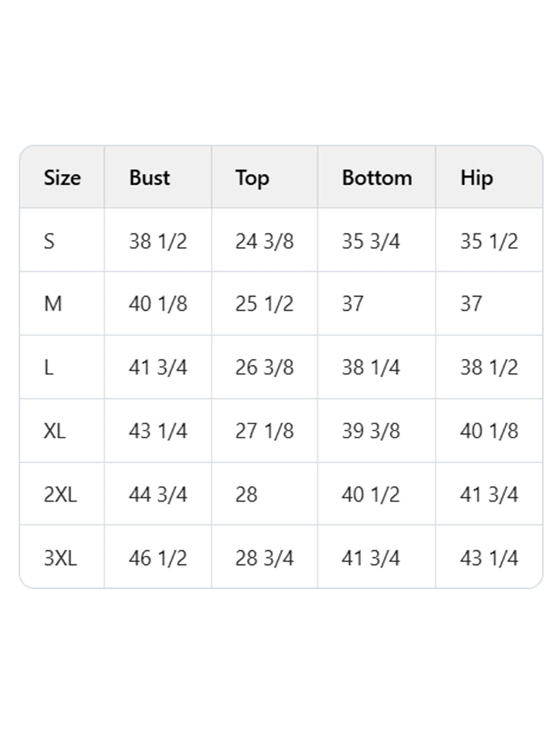Click the S bust value 38 1/2

[158, 241]
